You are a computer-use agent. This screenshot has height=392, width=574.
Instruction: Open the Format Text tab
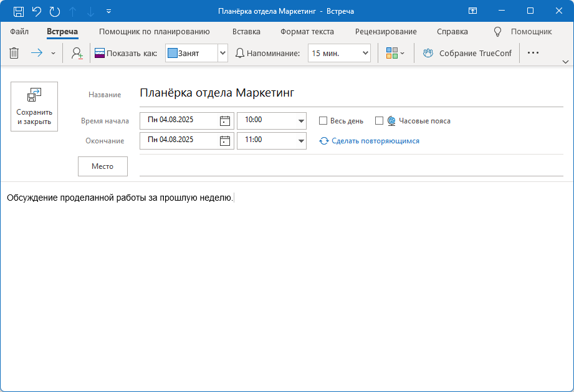(307, 32)
